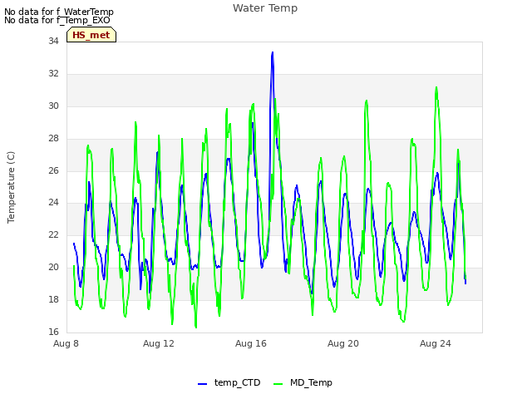The height and width of the screenshot is (399, 532).
Task: Click the Aug 20 x-axis tick label
Action: click(x=343, y=343)
